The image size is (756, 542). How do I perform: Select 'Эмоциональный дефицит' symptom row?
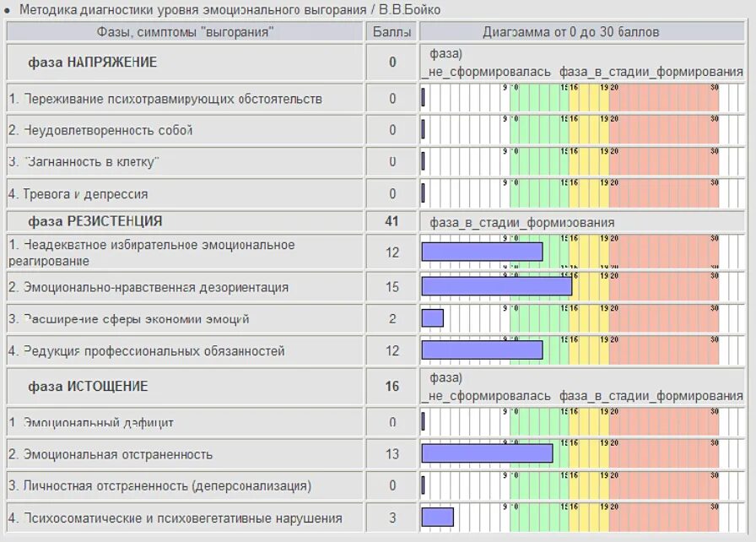(185, 422)
